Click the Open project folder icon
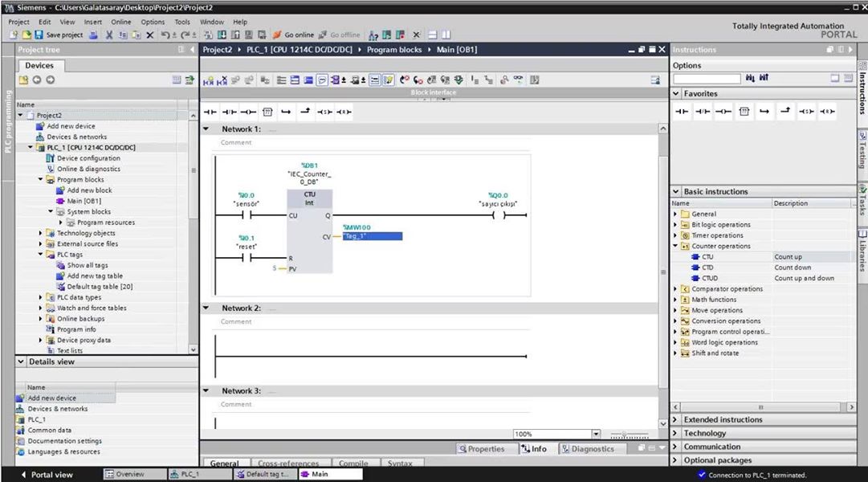The width and height of the screenshot is (868, 482). (26, 35)
